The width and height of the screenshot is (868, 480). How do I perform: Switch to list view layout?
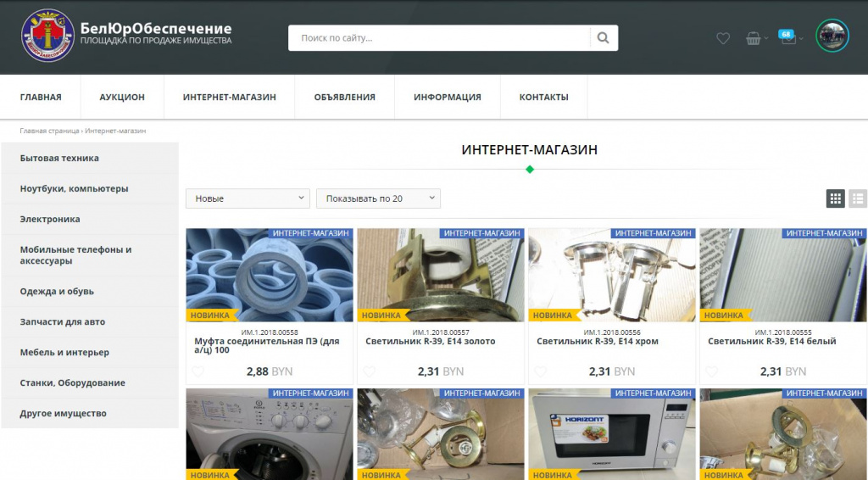coord(858,198)
